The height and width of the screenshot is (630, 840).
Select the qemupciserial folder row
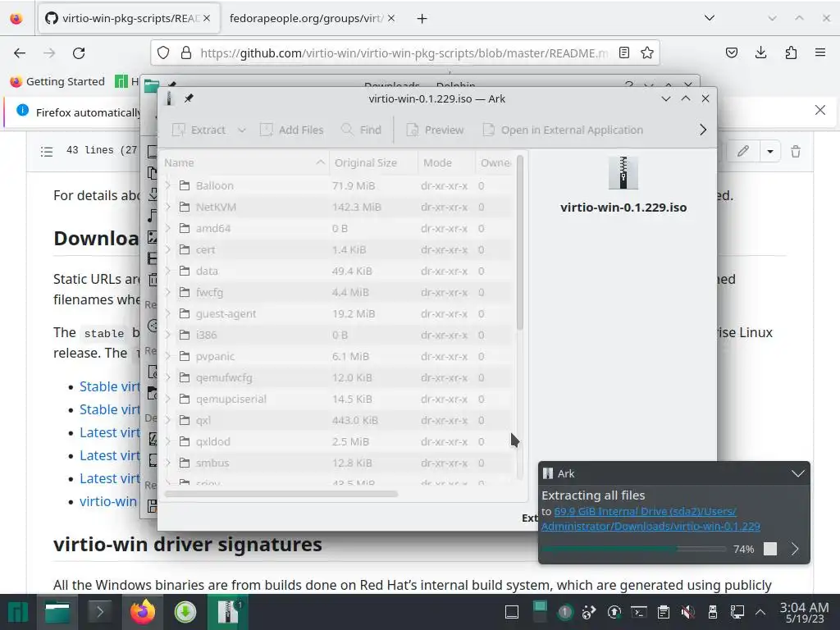[x=337, y=399]
